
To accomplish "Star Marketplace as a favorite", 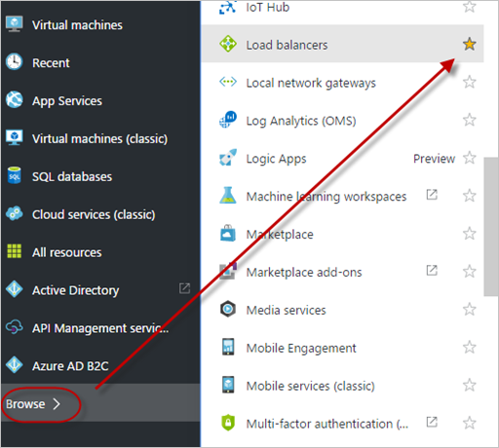I will (470, 234).
